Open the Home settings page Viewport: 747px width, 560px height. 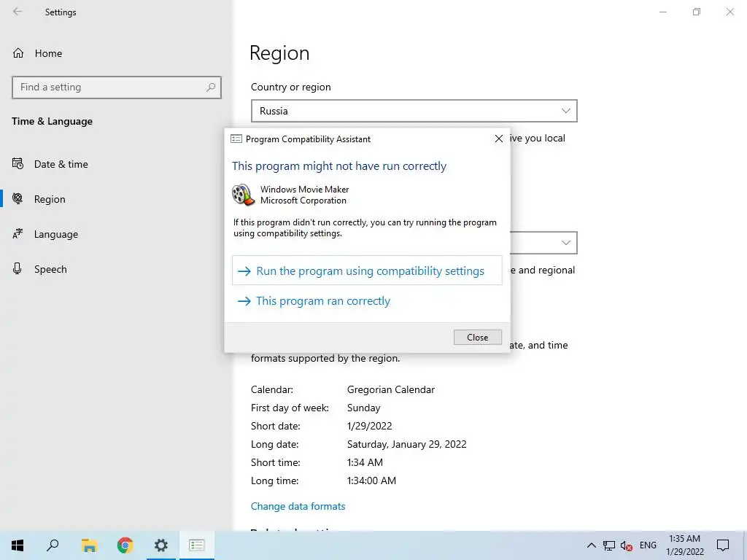(37, 53)
